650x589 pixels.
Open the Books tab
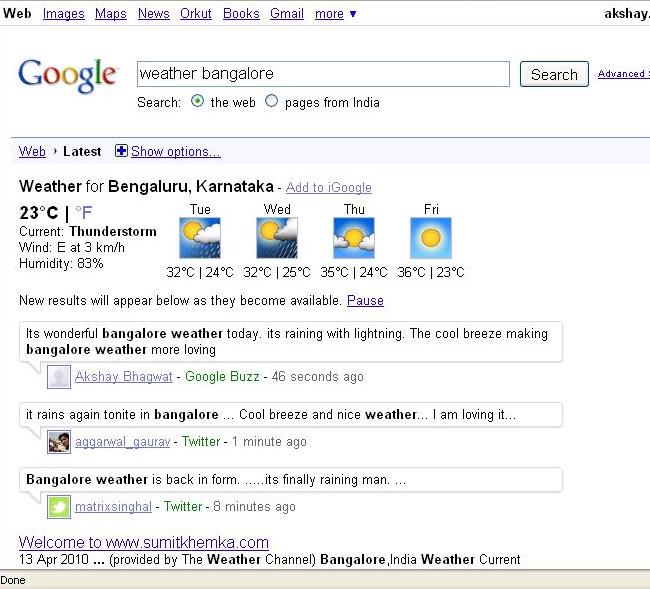point(241,14)
